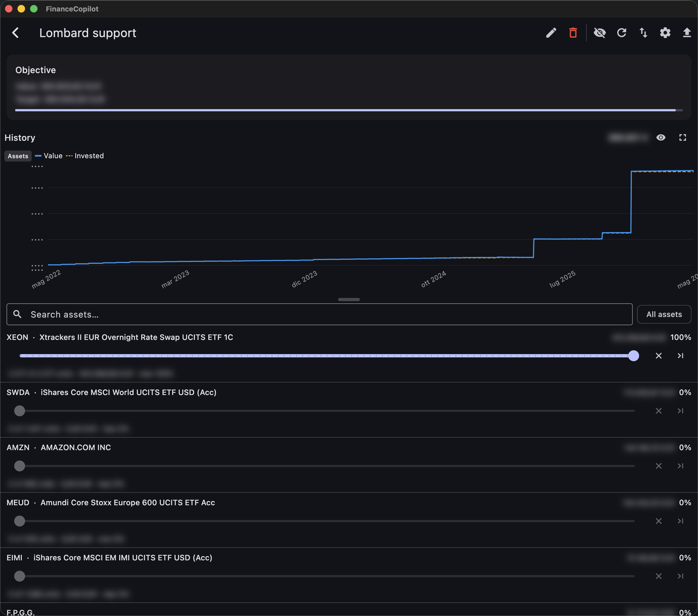Image resolution: width=698 pixels, height=616 pixels.
Task: Clear AMZN allocation with the X icon
Action: tap(659, 466)
